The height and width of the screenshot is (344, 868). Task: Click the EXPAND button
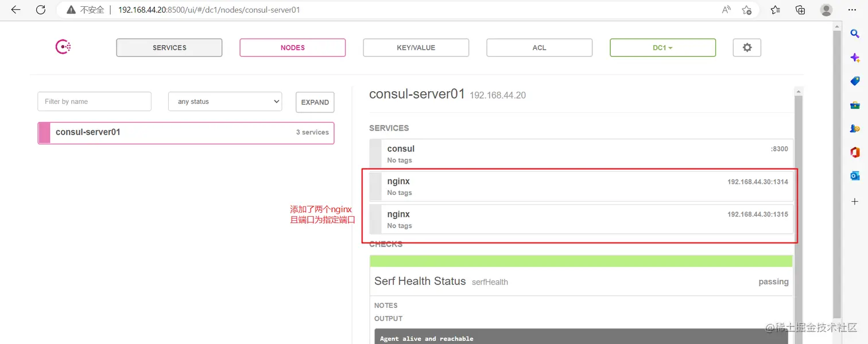pos(315,102)
